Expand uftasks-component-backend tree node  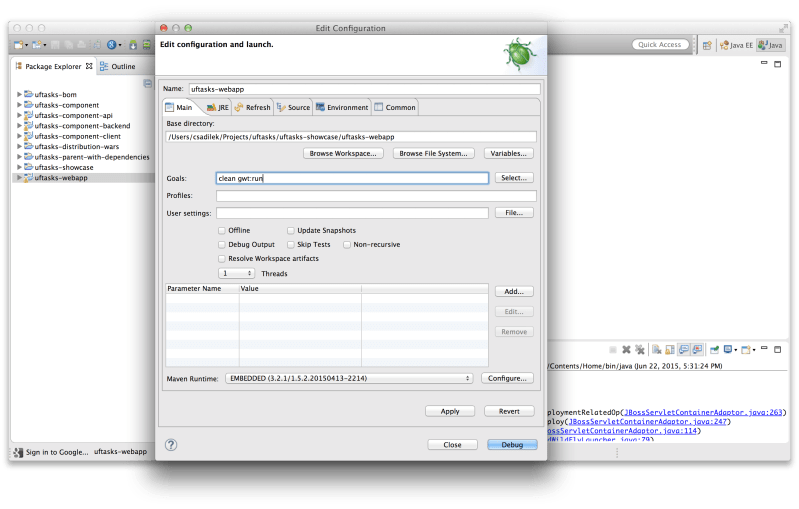(19, 126)
